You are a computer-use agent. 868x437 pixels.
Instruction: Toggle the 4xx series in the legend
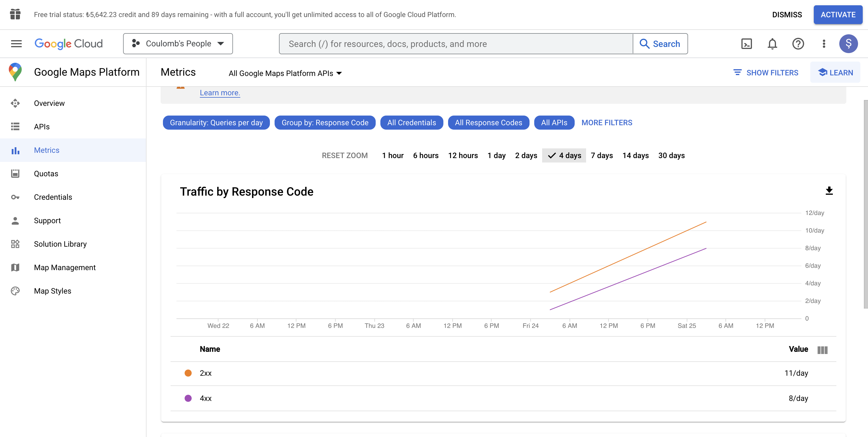205,398
